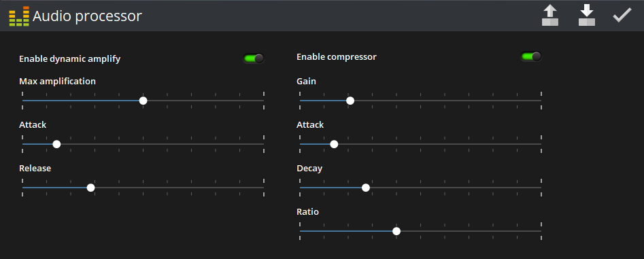Click the Release slider track's far right end

pos(263,188)
